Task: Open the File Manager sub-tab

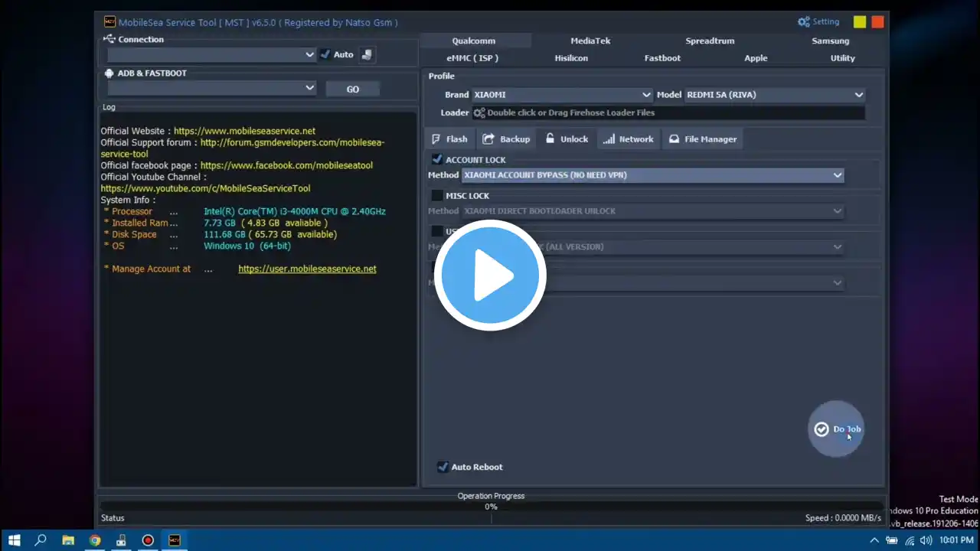Action: pyautogui.click(x=703, y=139)
